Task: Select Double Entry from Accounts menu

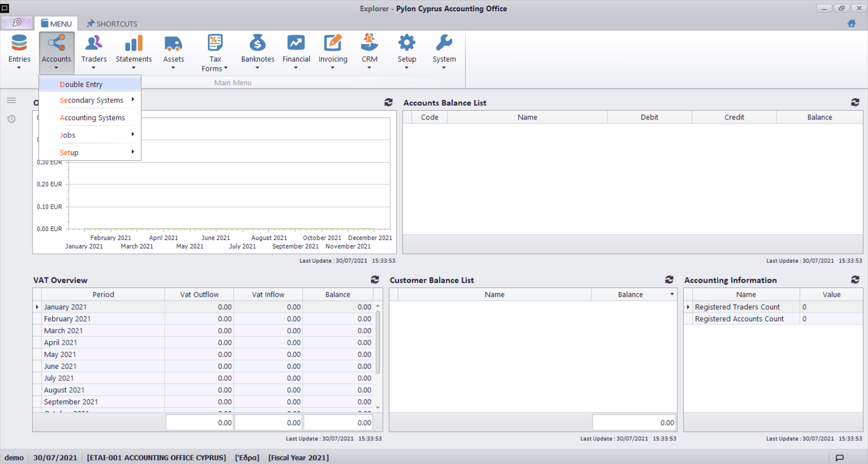Action: tap(81, 84)
